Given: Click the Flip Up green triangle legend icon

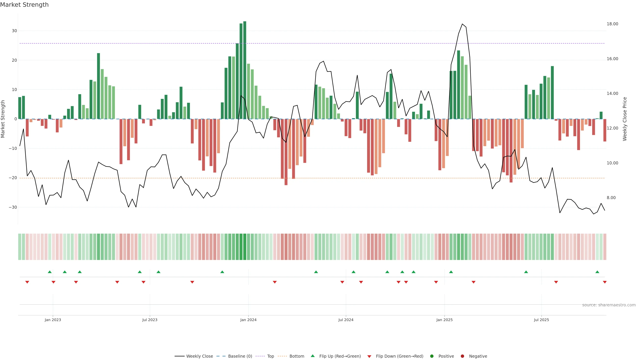Looking at the screenshot, I should 312,356.
